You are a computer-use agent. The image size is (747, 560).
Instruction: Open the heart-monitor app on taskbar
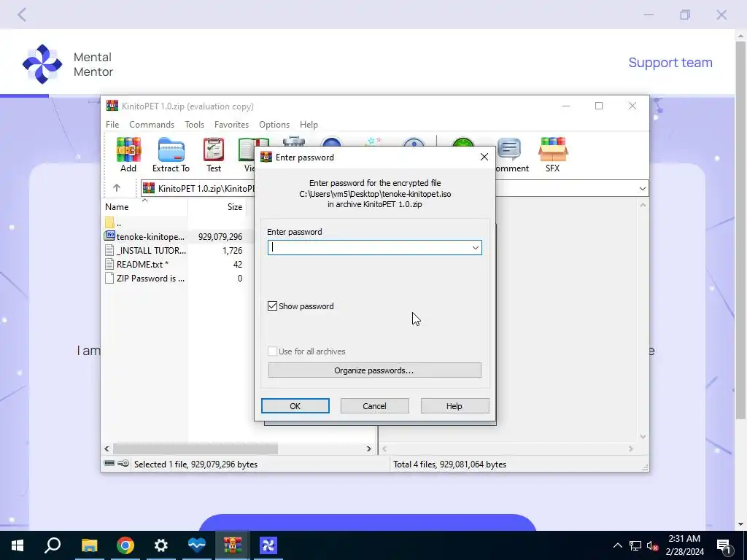tap(197, 545)
